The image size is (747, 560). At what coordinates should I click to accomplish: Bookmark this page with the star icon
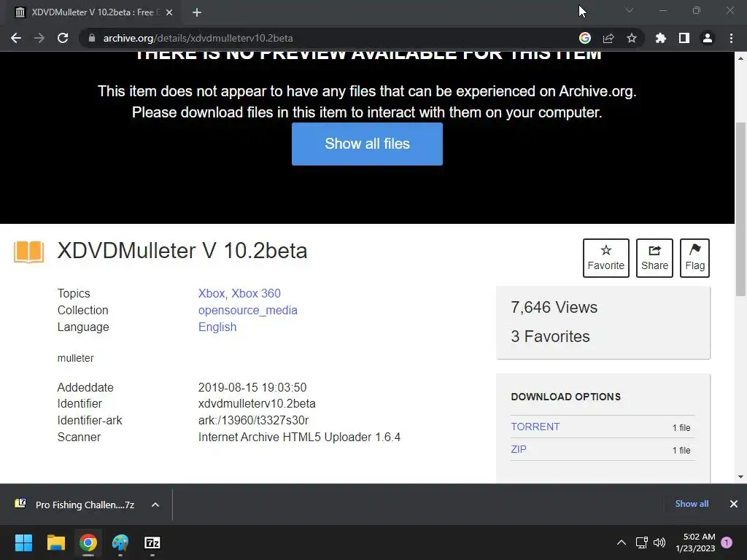tap(632, 38)
